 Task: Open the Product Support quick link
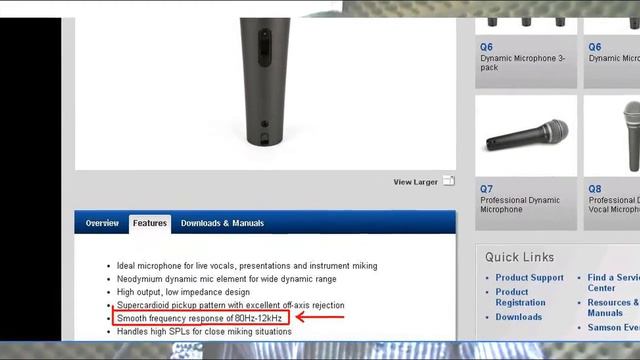529,278
